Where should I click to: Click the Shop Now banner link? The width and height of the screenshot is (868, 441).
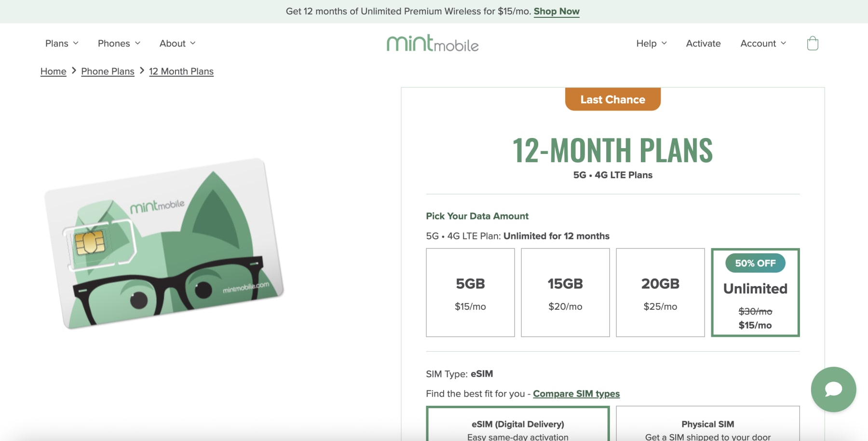pyautogui.click(x=556, y=11)
